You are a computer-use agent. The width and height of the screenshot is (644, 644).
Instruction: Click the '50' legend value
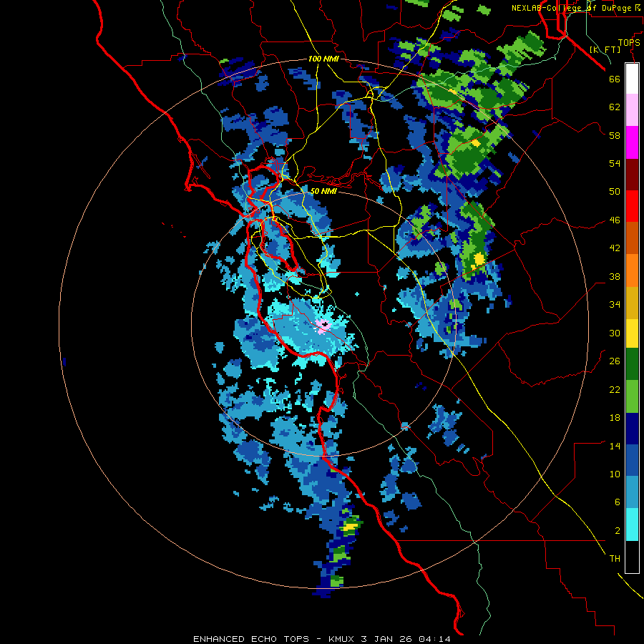(x=615, y=191)
